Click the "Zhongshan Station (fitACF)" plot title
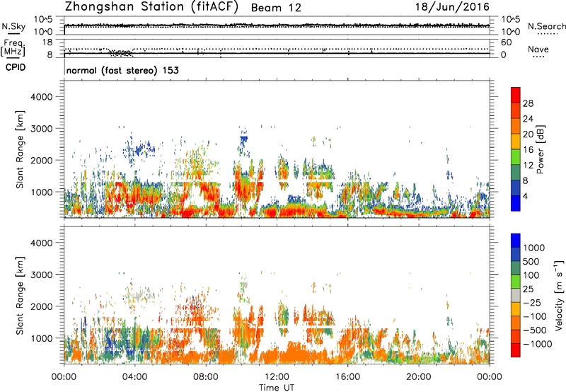Image resolution: width=566 pixels, height=392 pixels. pyautogui.click(x=151, y=7)
